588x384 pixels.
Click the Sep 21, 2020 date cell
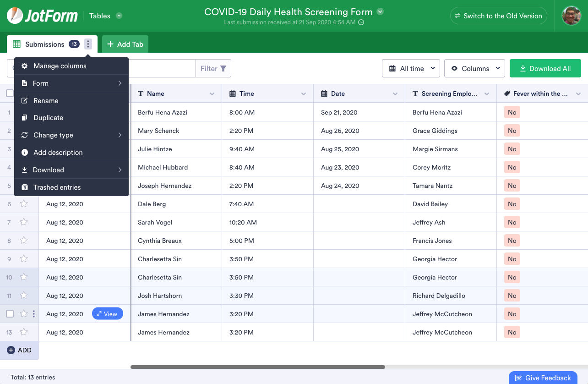[x=359, y=112]
